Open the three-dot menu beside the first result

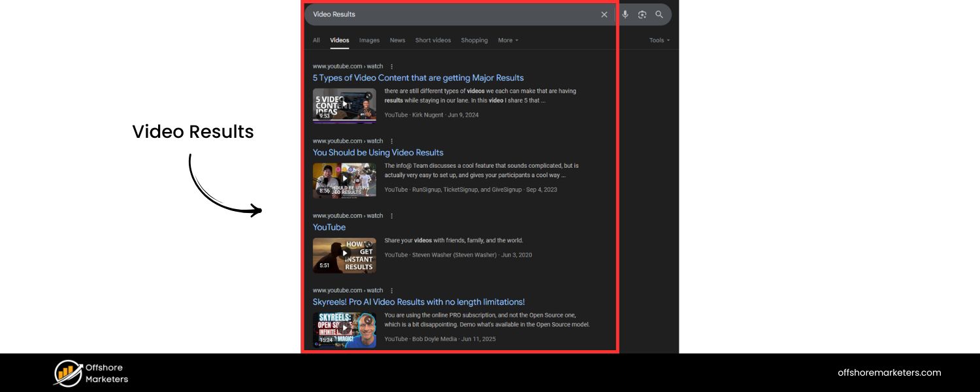[391, 66]
